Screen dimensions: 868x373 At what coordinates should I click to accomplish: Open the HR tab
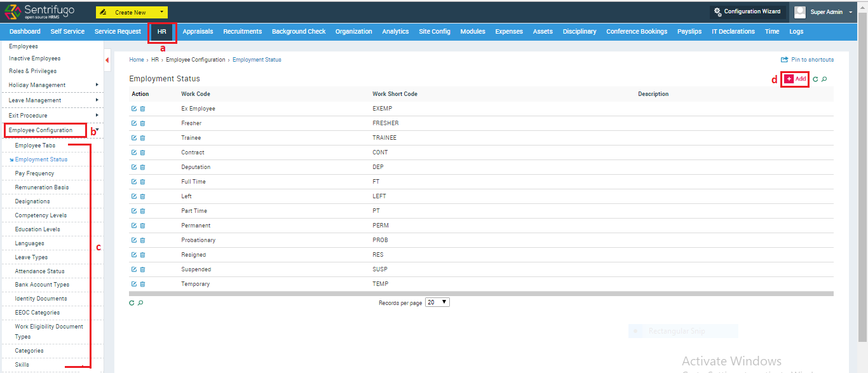point(162,31)
